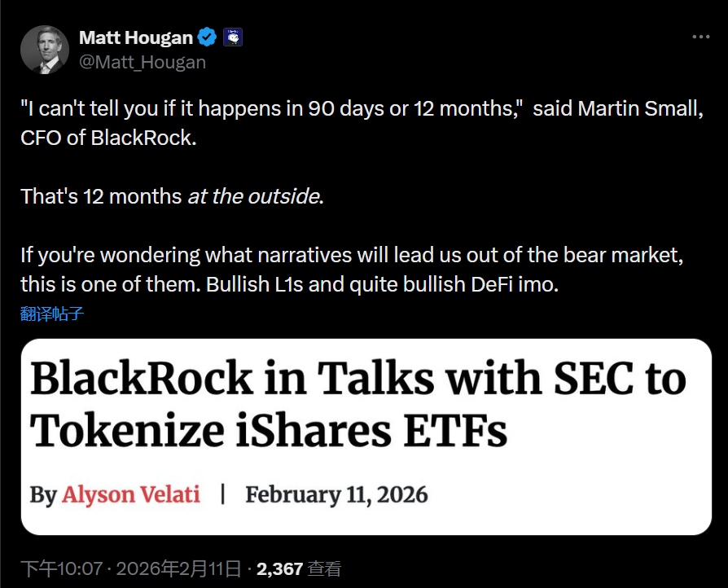Click the 2,367 view count number
This screenshot has height=588, width=728.
[280, 568]
